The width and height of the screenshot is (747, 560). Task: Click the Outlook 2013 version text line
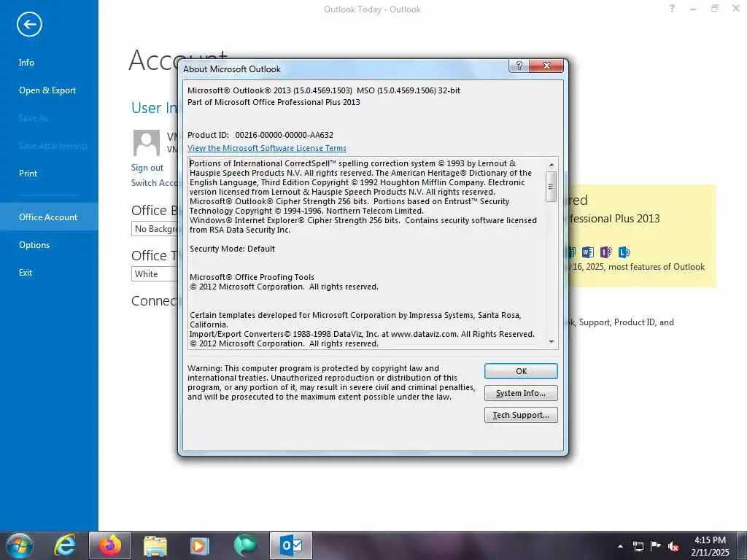click(x=324, y=90)
